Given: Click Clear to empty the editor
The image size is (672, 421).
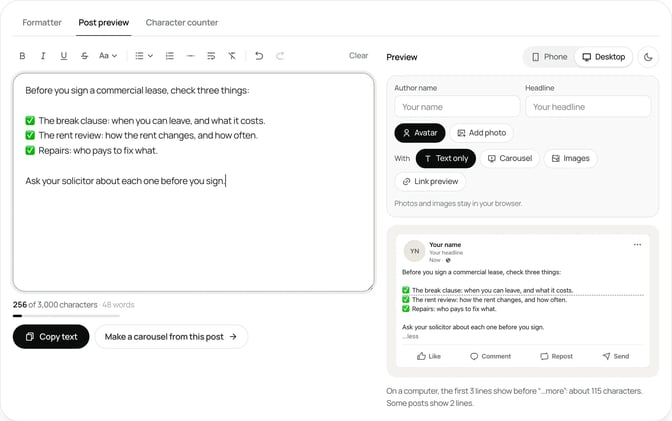Looking at the screenshot, I should (358, 55).
